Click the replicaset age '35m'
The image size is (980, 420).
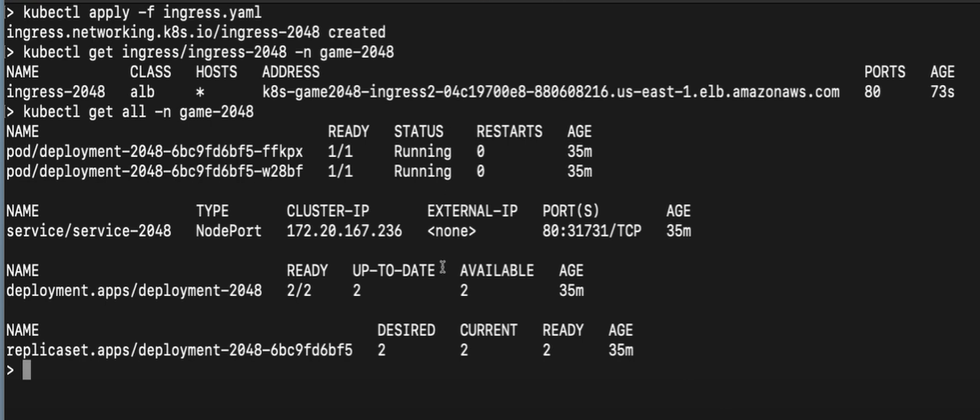click(x=621, y=351)
